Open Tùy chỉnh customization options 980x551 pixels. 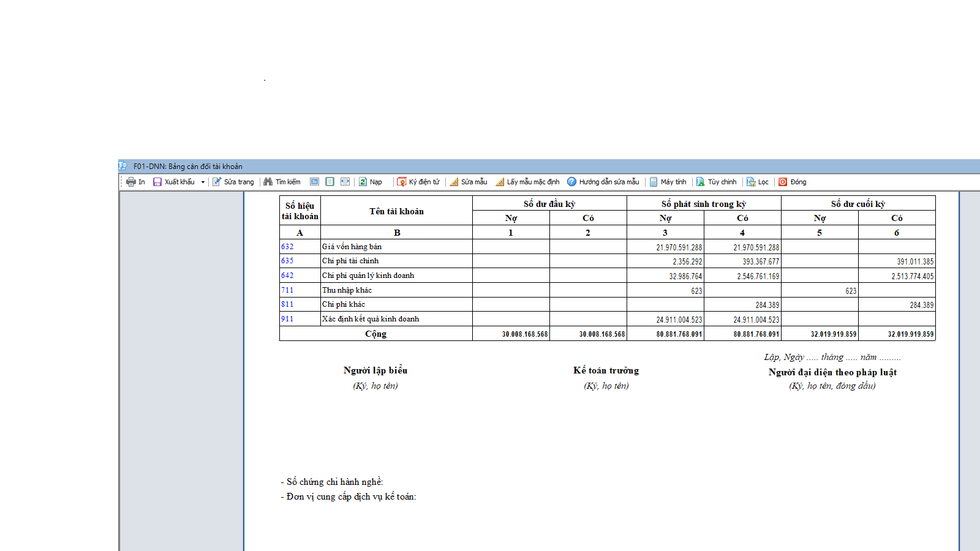(717, 182)
